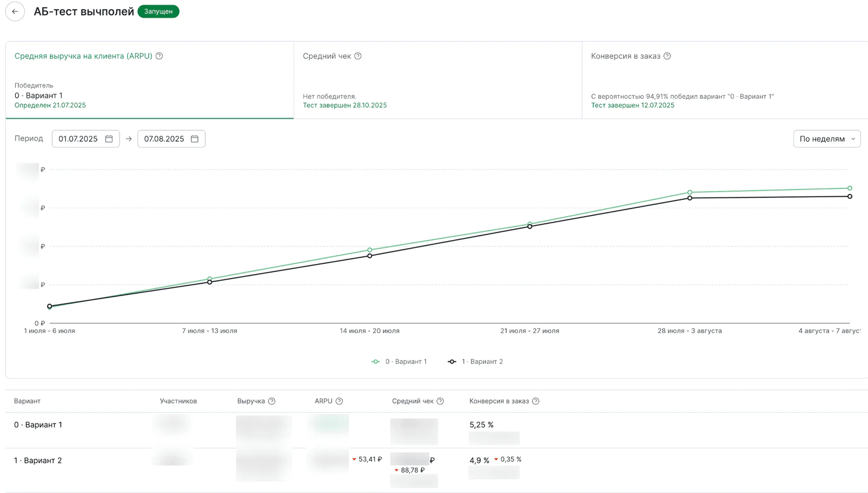Click help icon next to Средний чек tab
Image resolution: width=868 pixels, height=493 pixels.
358,56
